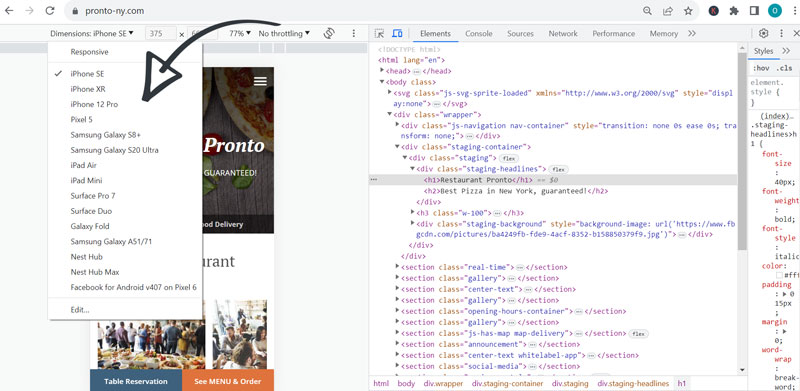Expand the section class opening-hours-container node
800x391 pixels.
coord(397,311)
